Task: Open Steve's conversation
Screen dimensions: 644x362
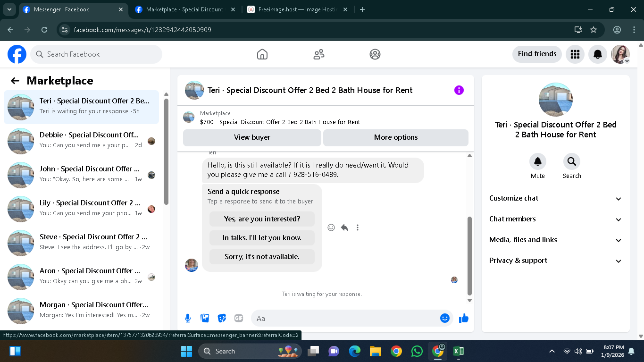Action: point(81,243)
